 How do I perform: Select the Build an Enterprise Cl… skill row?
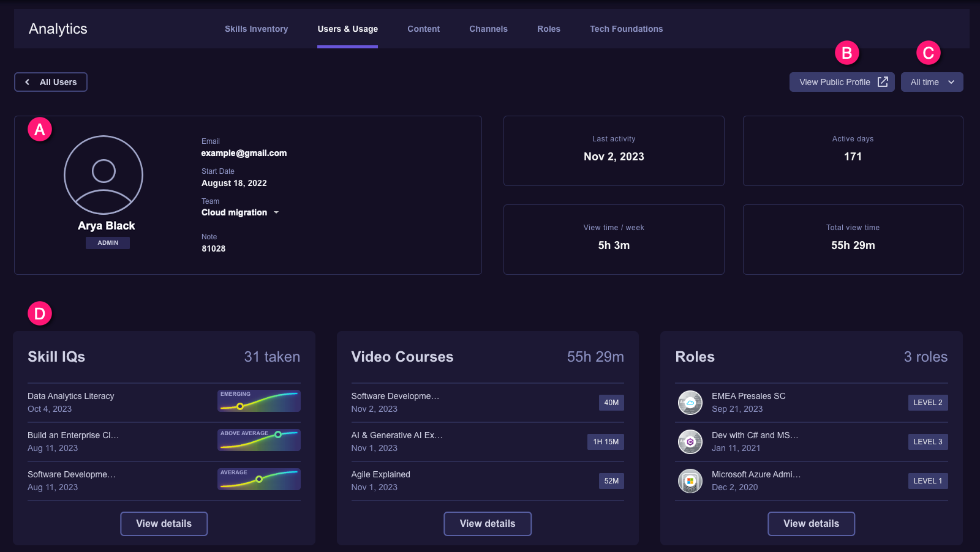pos(164,442)
